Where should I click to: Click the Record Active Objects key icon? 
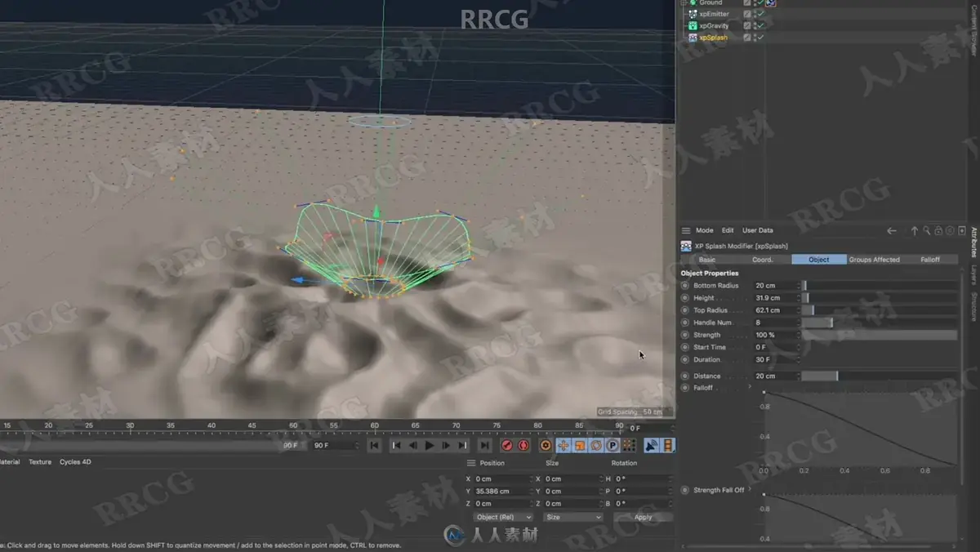tap(506, 445)
